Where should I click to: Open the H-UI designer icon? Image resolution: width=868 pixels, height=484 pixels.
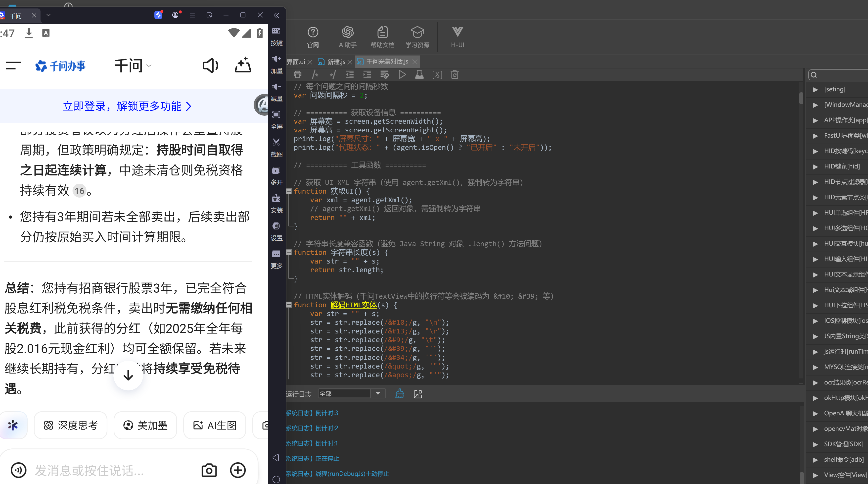(x=457, y=37)
